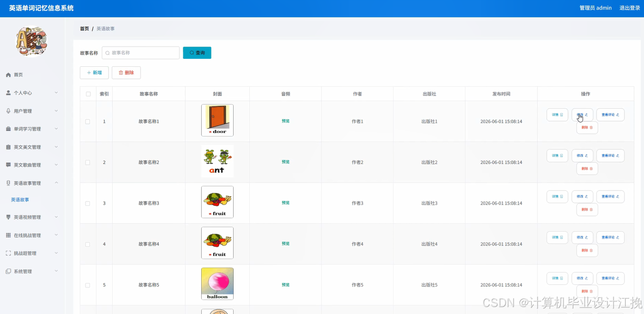The image size is (644, 314).
Task: Click the 作者3 table cell
Action: pyautogui.click(x=358, y=203)
